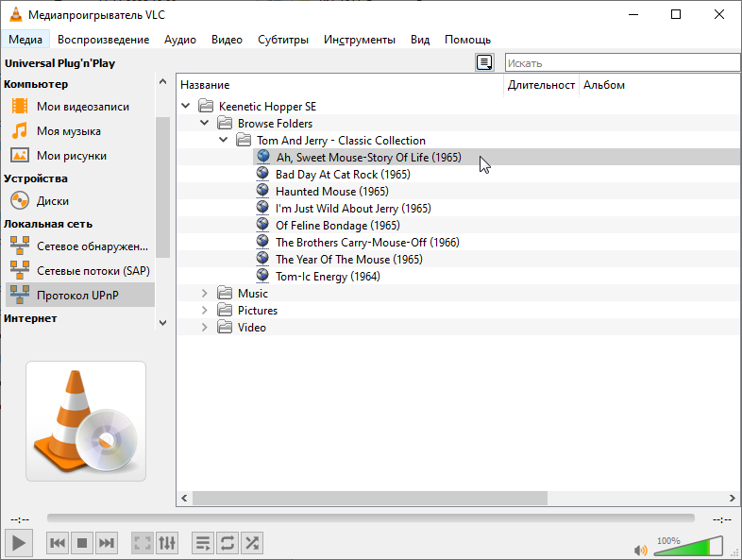The width and height of the screenshot is (742, 560).
Task: Set volume on the 100% volume slider
Action: click(x=688, y=546)
